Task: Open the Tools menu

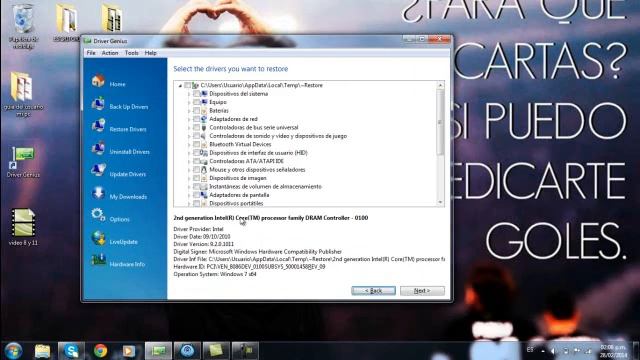Action: (x=131, y=53)
